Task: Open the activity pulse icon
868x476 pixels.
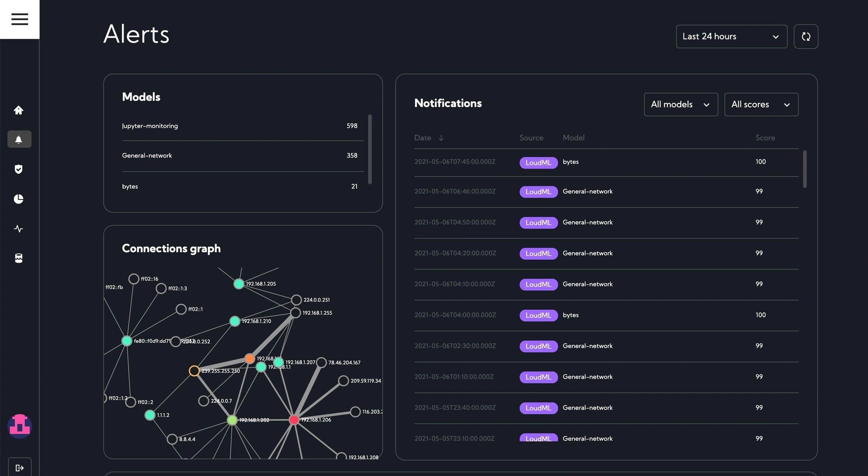Action: [19, 229]
